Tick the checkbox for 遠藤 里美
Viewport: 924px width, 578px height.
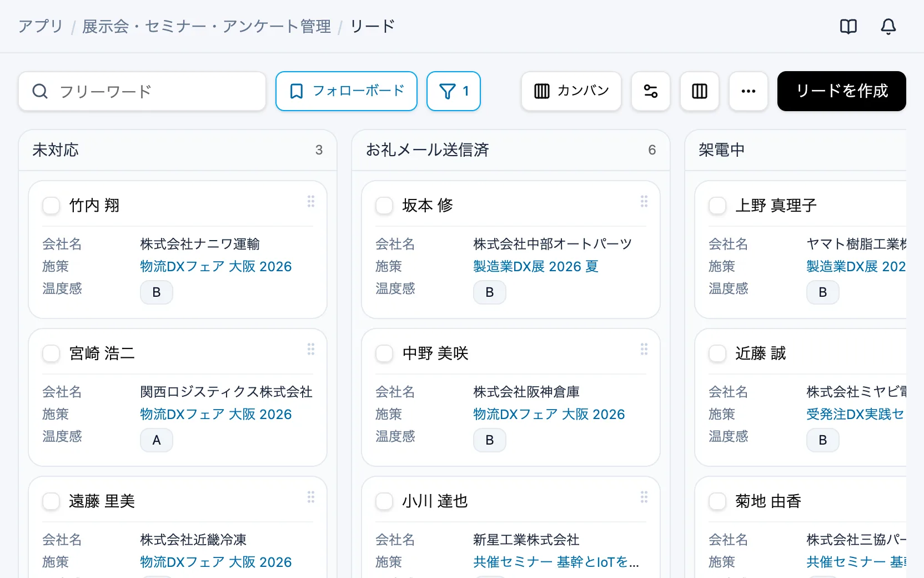point(51,501)
